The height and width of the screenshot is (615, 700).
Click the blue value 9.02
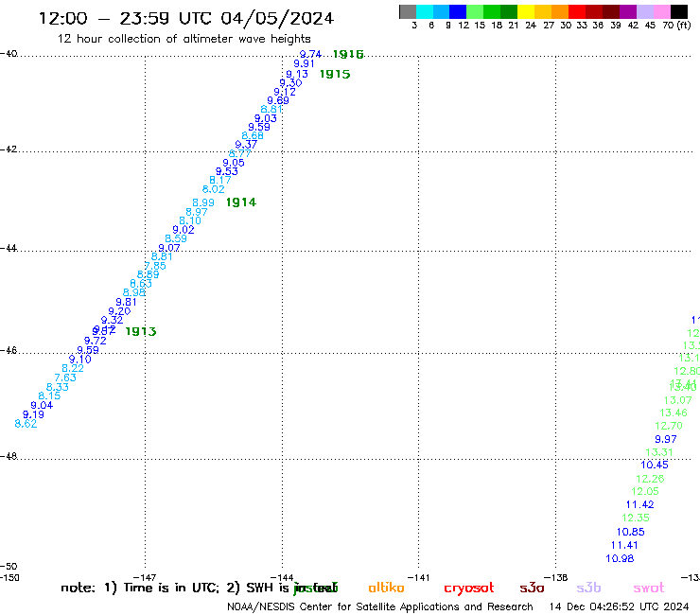(184, 230)
